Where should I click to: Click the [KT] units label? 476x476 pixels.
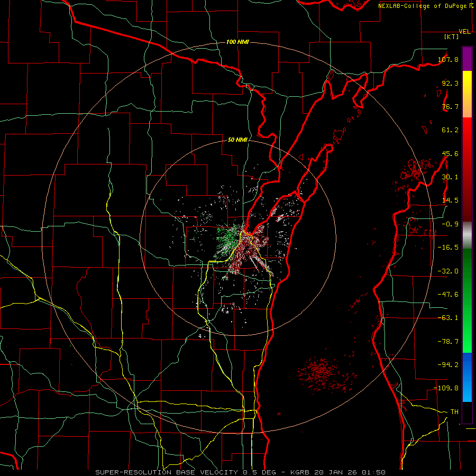click(452, 36)
